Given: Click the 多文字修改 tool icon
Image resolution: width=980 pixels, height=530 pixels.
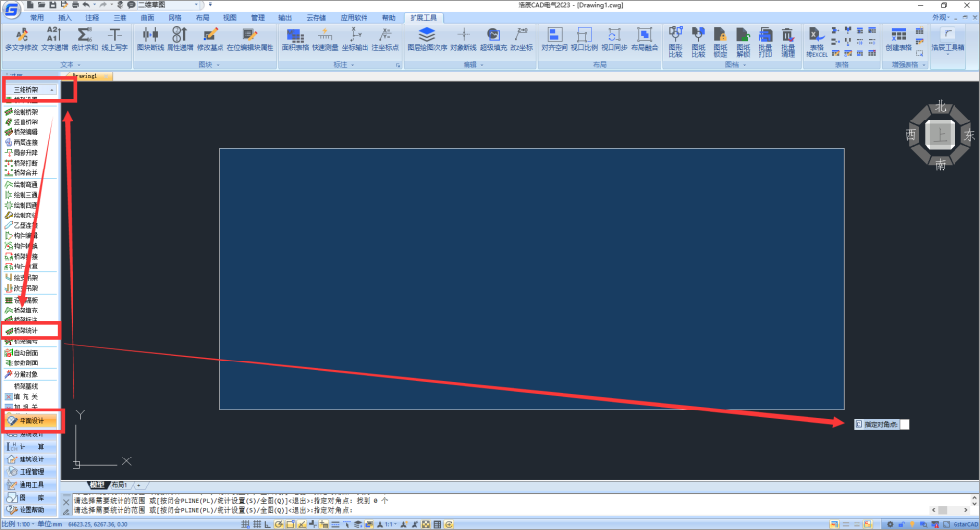Looking at the screenshot, I should coord(22,37).
